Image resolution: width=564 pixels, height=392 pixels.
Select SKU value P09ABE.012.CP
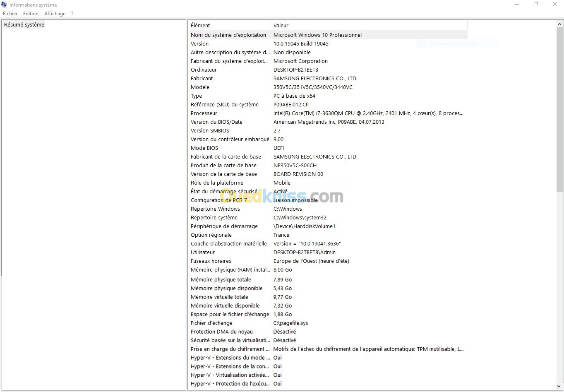[x=291, y=105]
